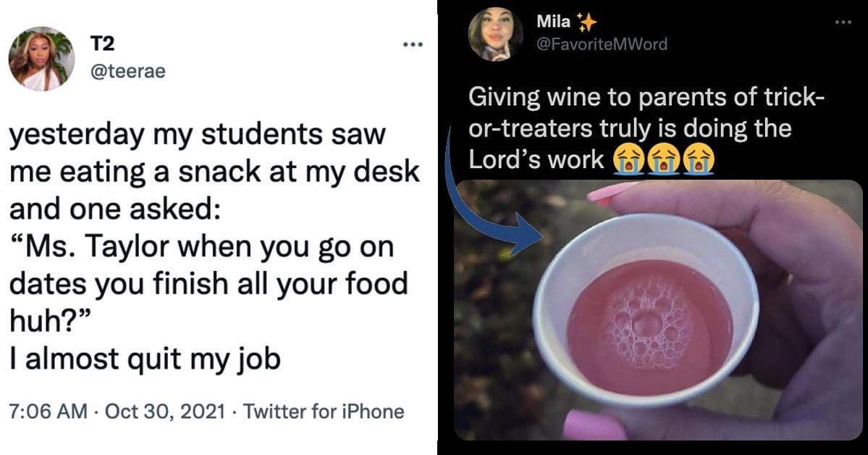Open the @teerae handle link
The width and height of the screenshot is (868, 455).
coord(126,72)
